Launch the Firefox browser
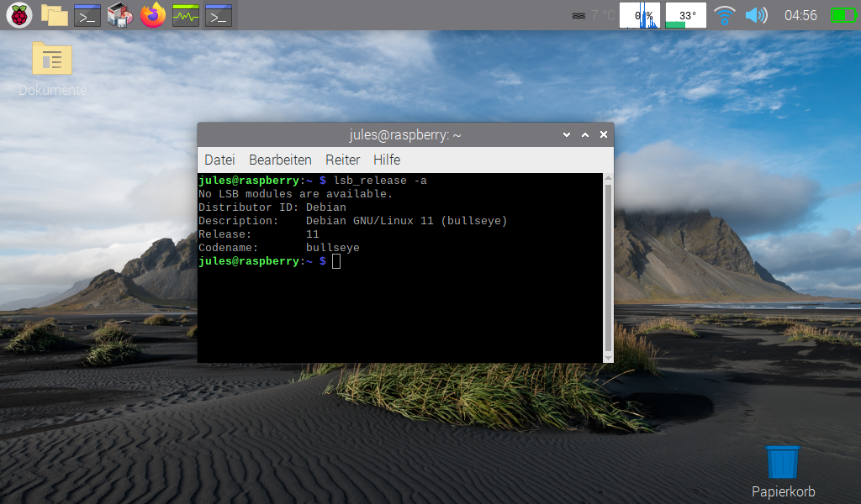Viewport: 861px width, 504px height. pos(153,15)
